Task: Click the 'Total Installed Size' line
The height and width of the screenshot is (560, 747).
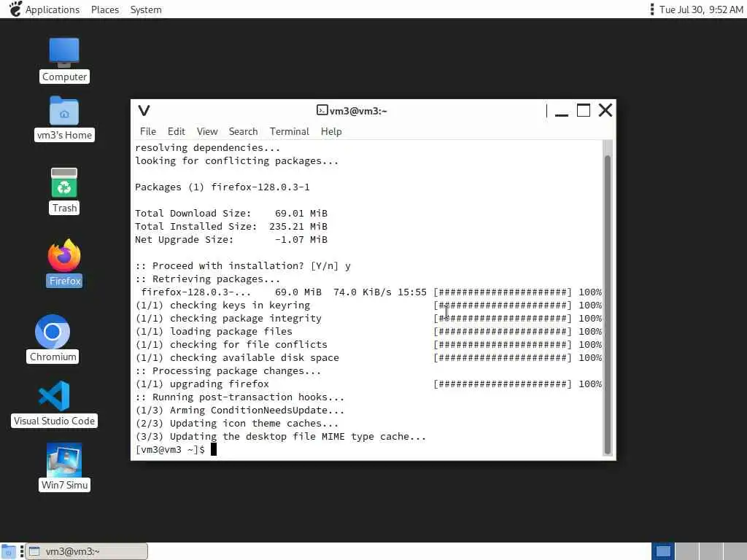Action: tap(231, 227)
